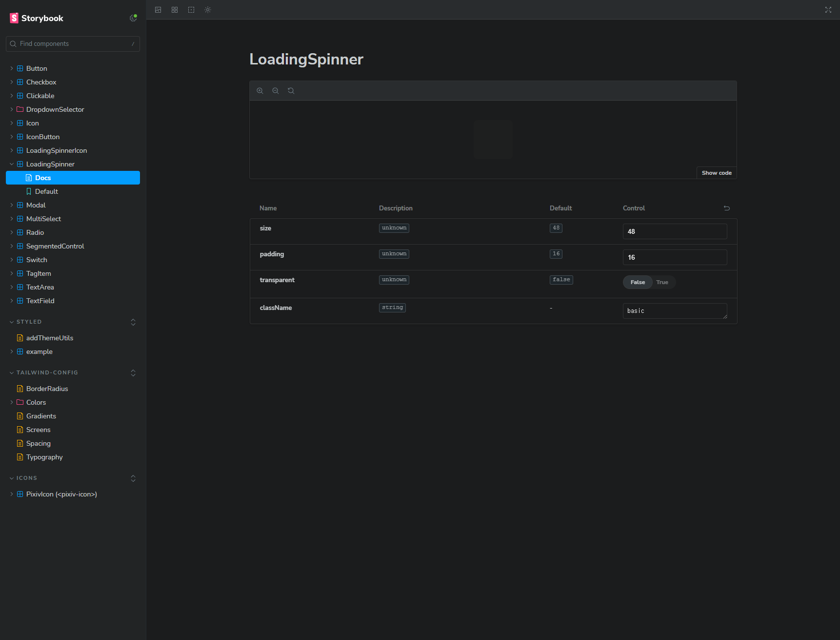The height and width of the screenshot is (640, 840).
Task: Set transparent control to True
Action: [x=662, y=282]
